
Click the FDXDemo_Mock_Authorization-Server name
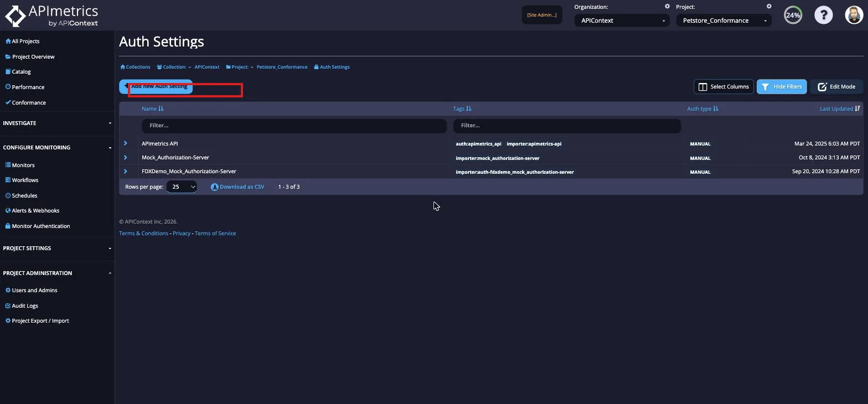(x=189, y=172)
